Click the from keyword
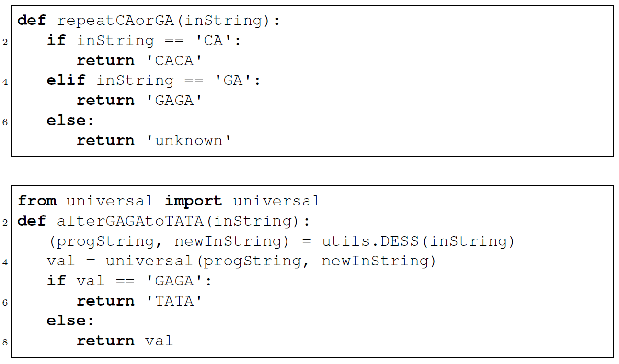This screenshot has width=619, height=364. (x=37, y=201)
